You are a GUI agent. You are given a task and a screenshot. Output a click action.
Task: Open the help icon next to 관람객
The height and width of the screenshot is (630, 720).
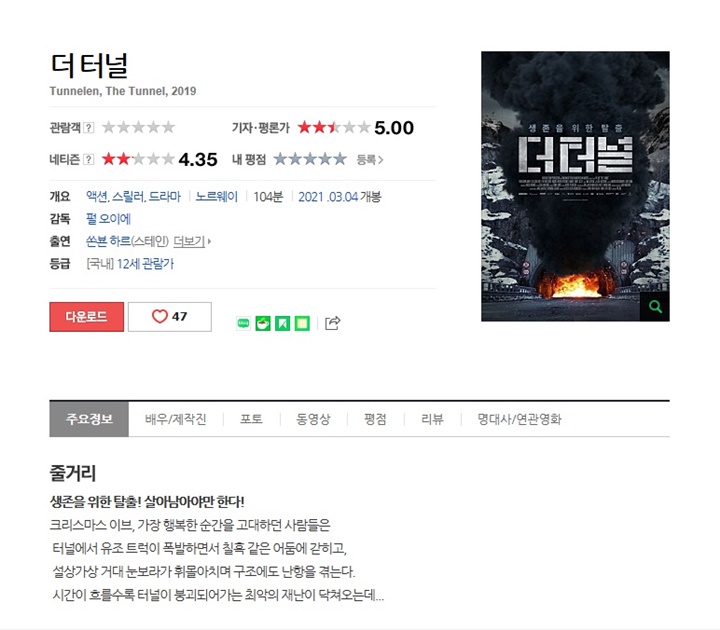pos(89,128)
